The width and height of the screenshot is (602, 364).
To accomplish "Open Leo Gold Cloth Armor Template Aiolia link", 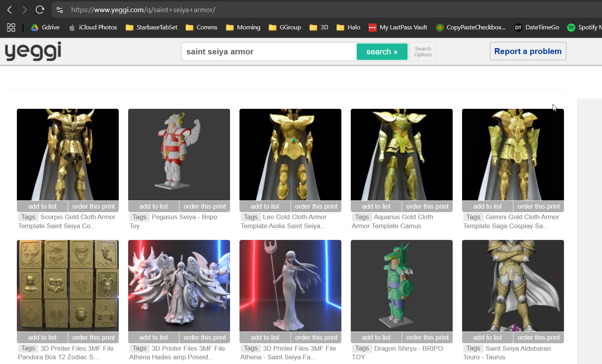I will pyautogui.click(x=284, y=222).
